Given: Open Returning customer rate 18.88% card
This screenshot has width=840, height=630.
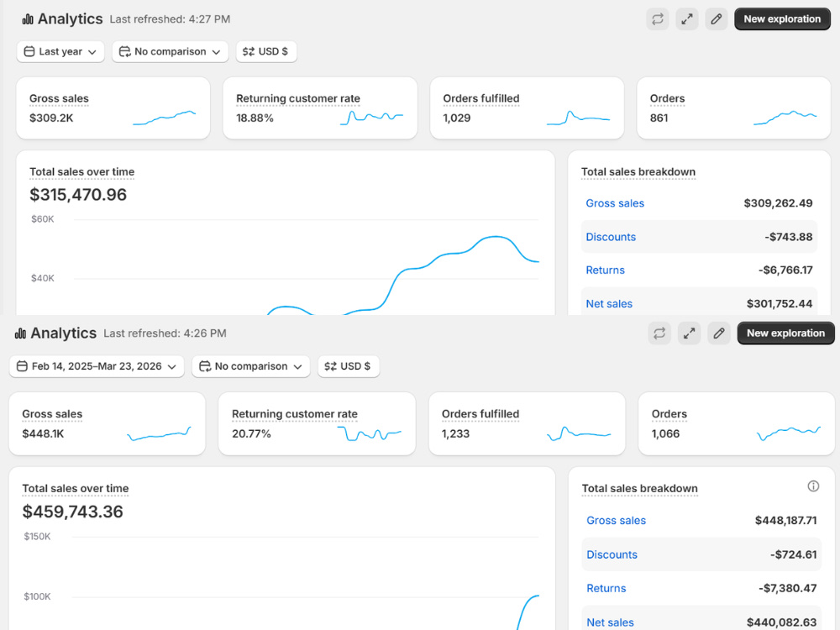Looking at the screenshot, I should click(x=320, y=108).
